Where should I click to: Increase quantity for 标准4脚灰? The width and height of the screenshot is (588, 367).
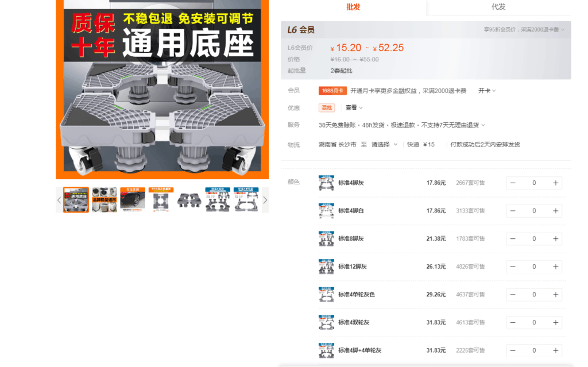tap(556, 183)
